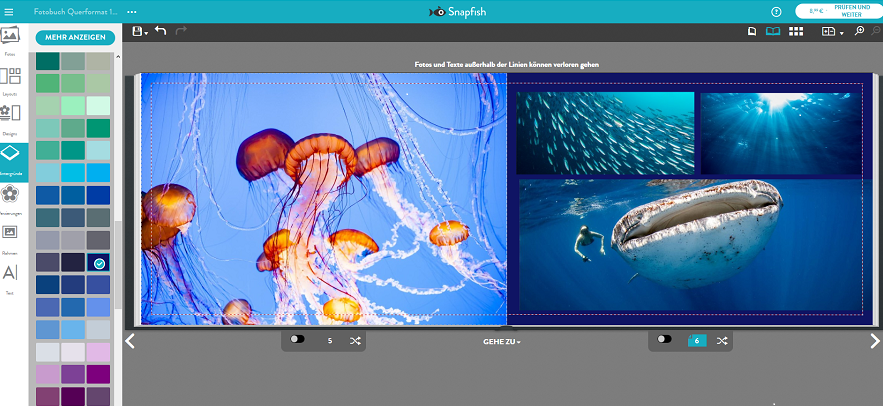883x406 pixels.
Task: Open the three-dots project options menu
Action: coord(132,12)
